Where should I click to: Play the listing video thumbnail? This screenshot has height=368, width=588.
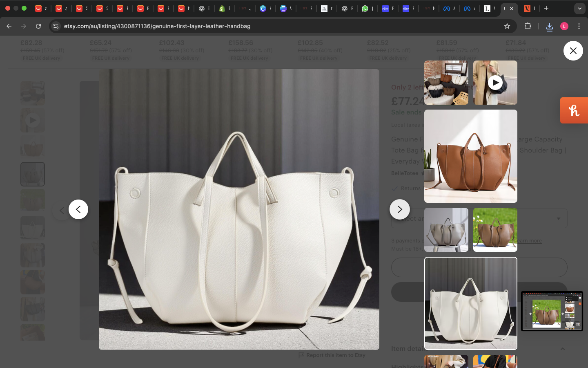(495, 83)
